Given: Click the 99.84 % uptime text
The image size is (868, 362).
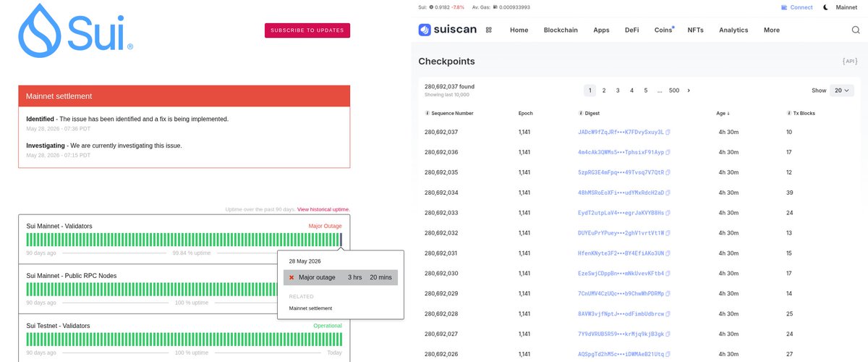Looking at the screenshot, I should (x=190, y=253).
